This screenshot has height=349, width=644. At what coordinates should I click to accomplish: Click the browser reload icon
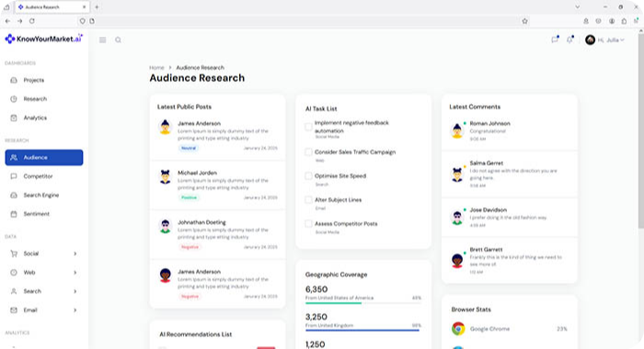[x=32, y=21]
